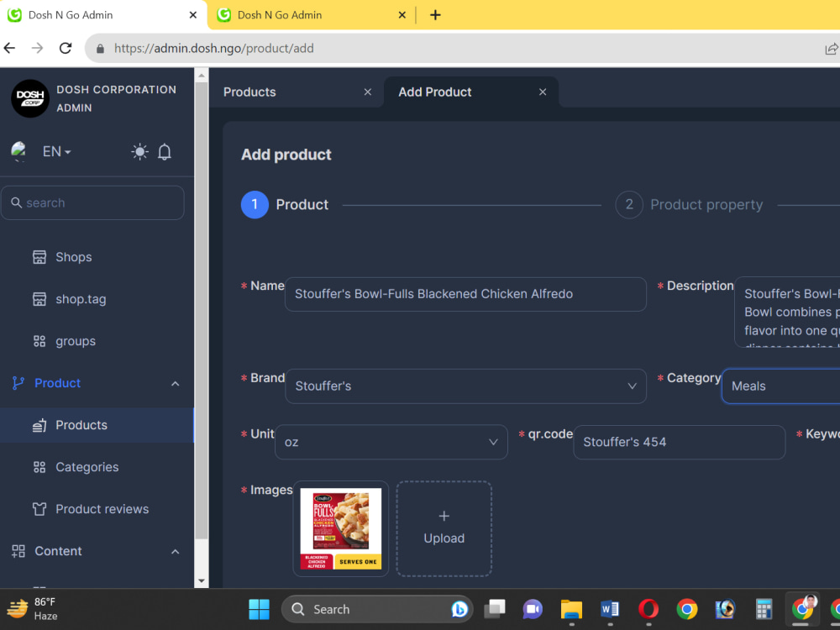The image size is (840, 630).
Task: Toggle the light theme sun icon
Action: pos(139,151)
